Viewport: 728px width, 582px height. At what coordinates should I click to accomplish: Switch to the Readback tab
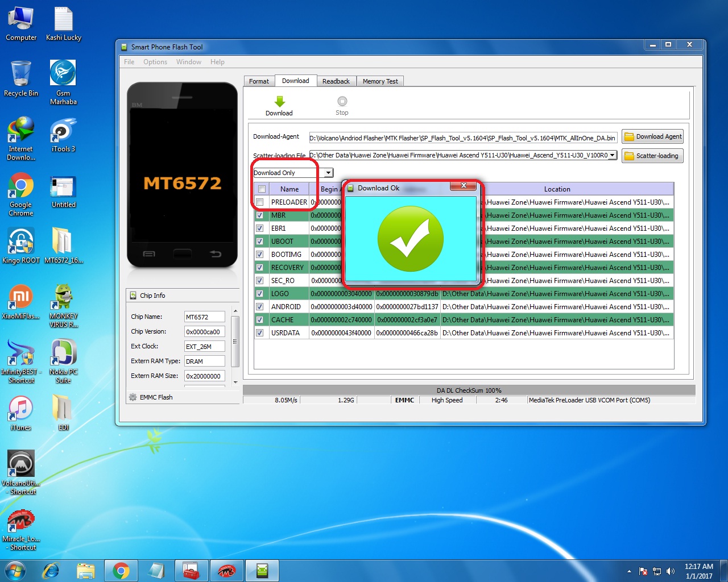pos(336,81)
